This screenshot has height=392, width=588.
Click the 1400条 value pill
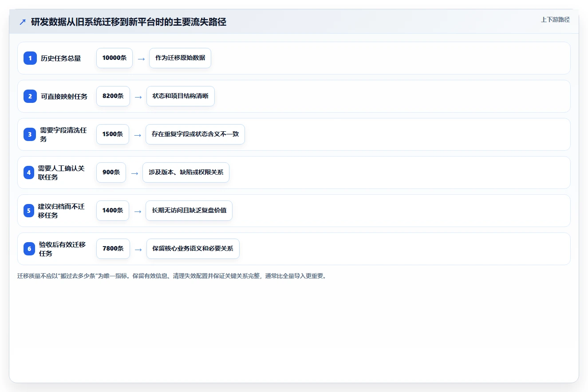click(113, 211)
